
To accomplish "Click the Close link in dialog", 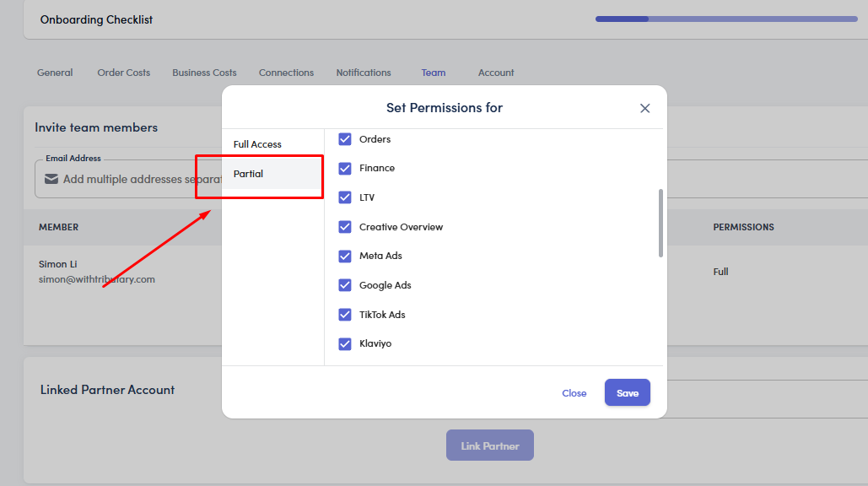I will click(x=574, y=393).
